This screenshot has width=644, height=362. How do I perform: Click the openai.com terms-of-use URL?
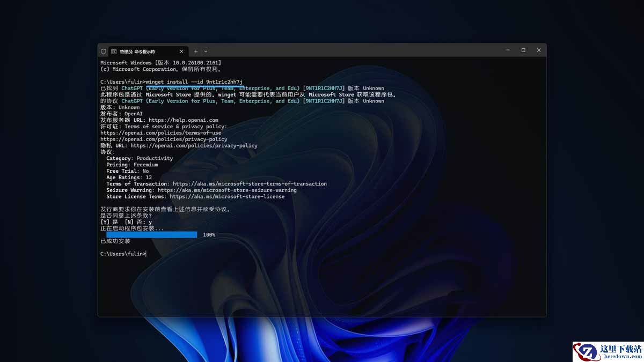pyautogui.click(x=160, y=133)
